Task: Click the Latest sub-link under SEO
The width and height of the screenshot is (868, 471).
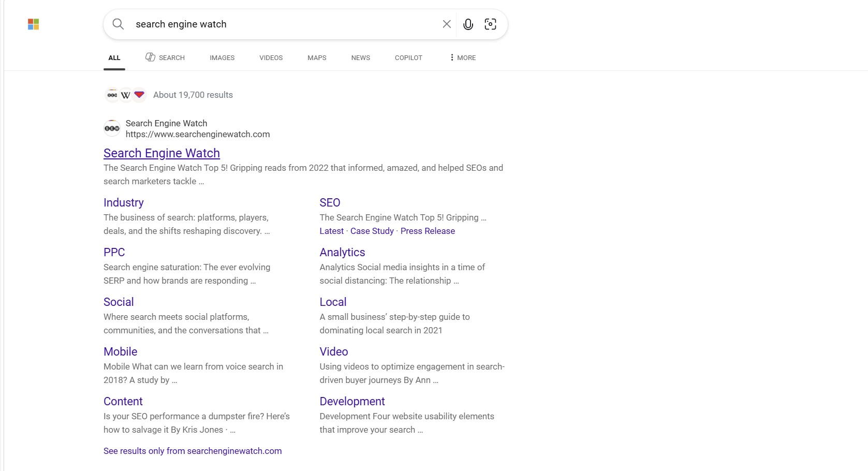Action: coord(331,231)
